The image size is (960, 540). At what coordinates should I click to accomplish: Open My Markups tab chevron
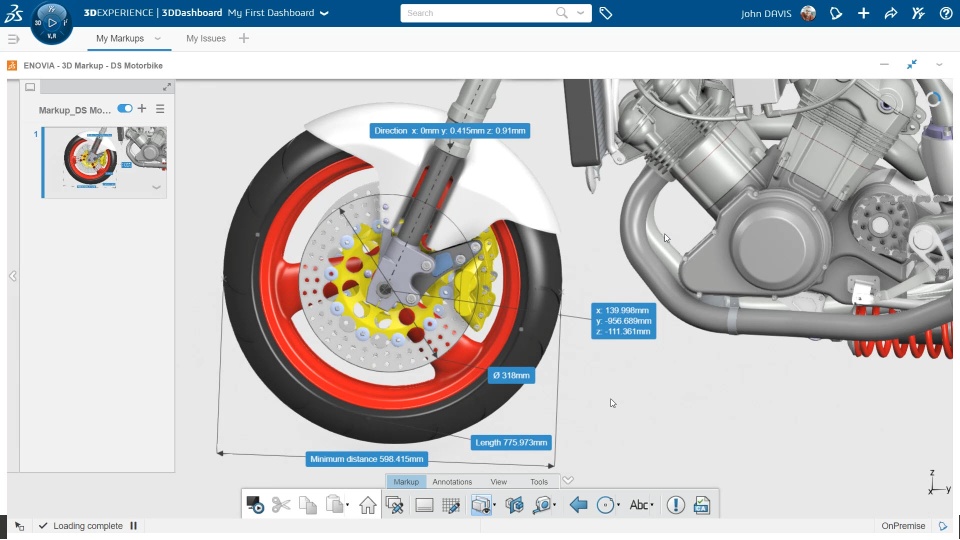coord(157,39)
